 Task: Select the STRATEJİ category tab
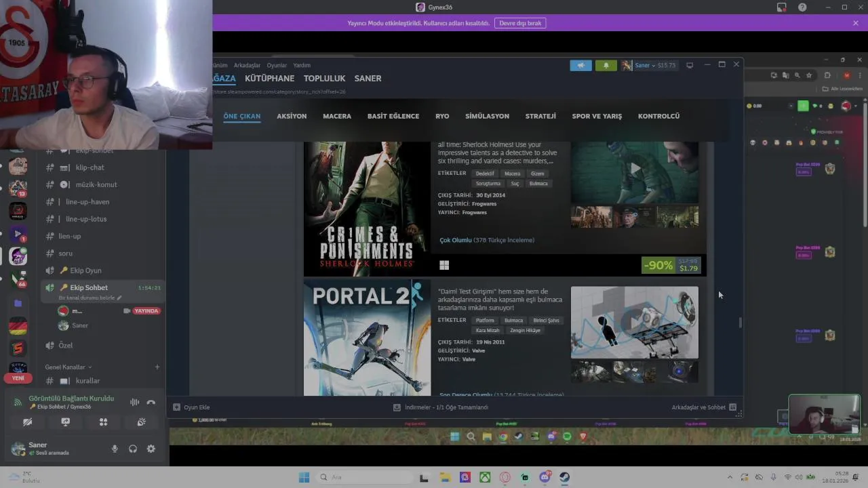[540, 116]
